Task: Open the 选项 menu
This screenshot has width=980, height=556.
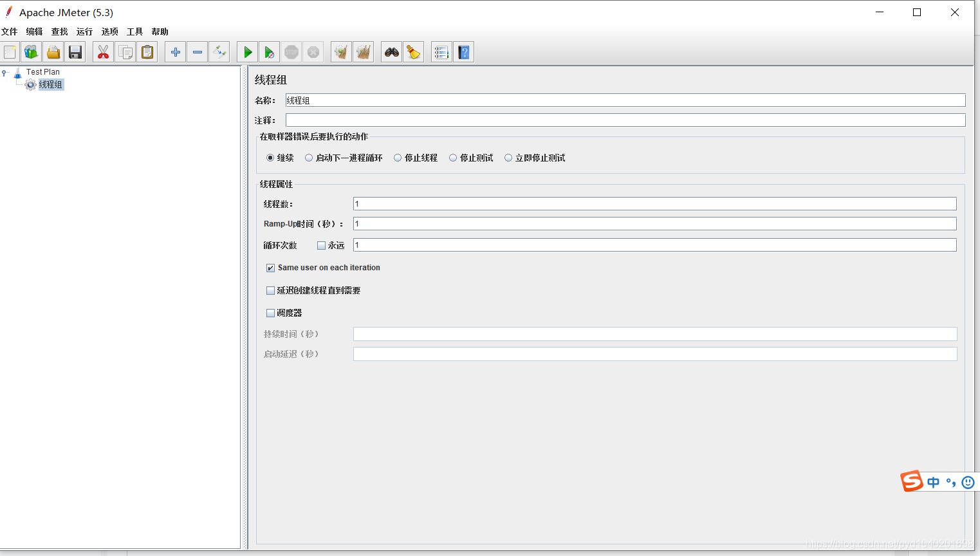Action: [x=109, y=32]
